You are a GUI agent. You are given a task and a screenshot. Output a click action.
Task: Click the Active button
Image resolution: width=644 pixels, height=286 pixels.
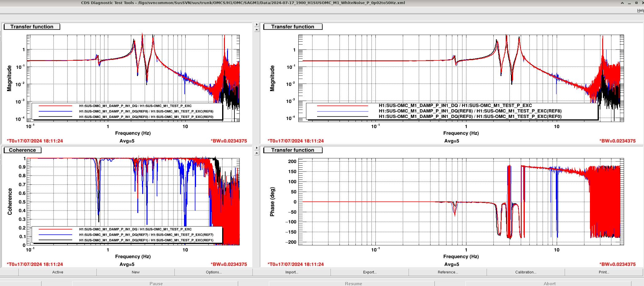(x=58, y=272)
